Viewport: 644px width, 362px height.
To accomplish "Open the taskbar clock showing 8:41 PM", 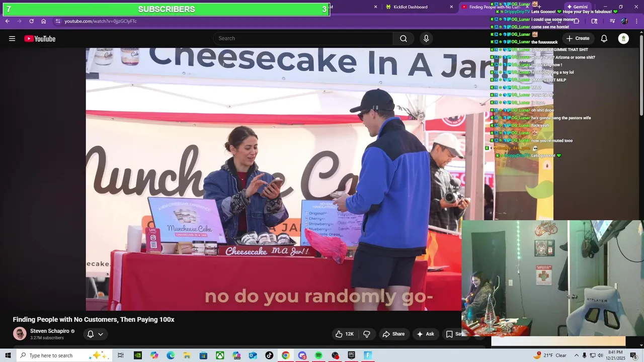I will pyautogui.click(x=615, y=355).
